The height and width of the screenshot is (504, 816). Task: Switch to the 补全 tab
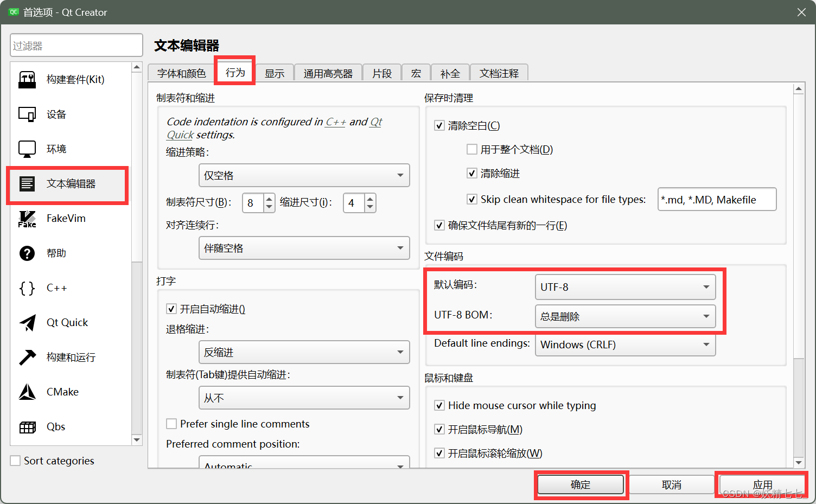tap(450, 73)
